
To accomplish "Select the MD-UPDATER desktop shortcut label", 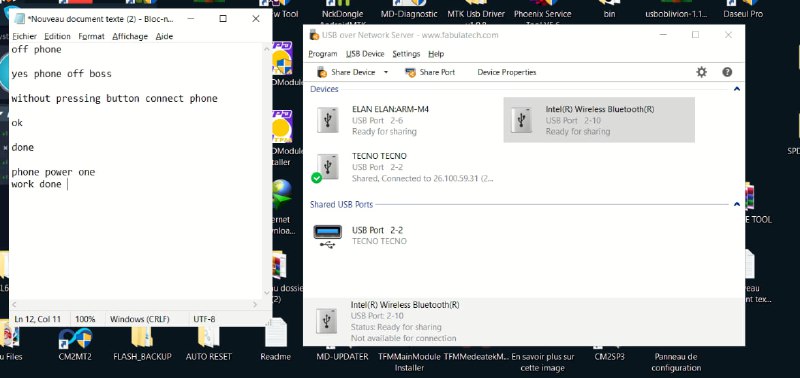I will [x=342, y=357].
